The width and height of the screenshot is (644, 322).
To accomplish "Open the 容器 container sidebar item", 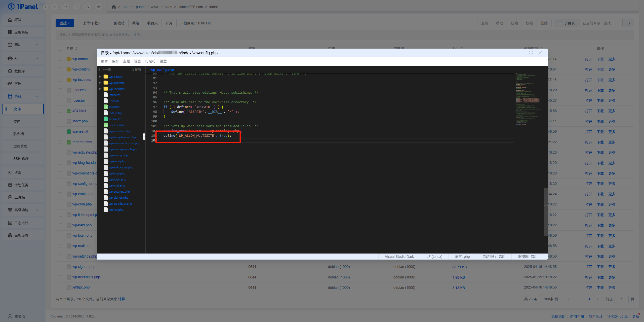I will tap(18, 84).
